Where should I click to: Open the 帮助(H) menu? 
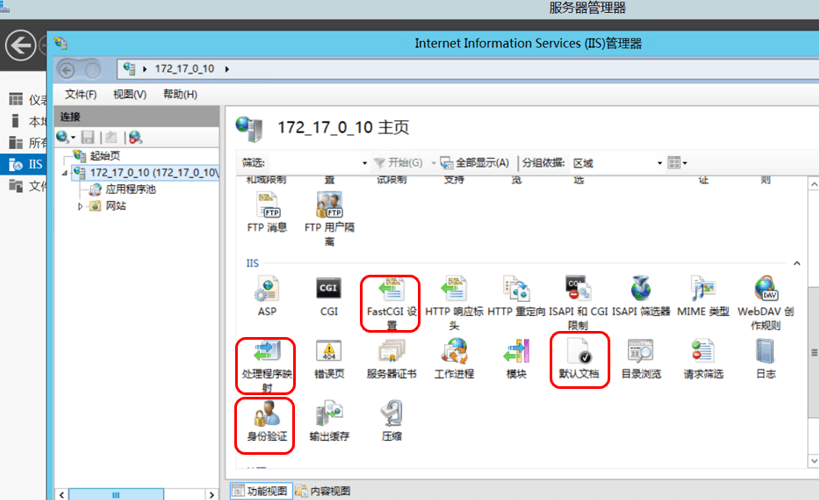[x=180, y=95]
